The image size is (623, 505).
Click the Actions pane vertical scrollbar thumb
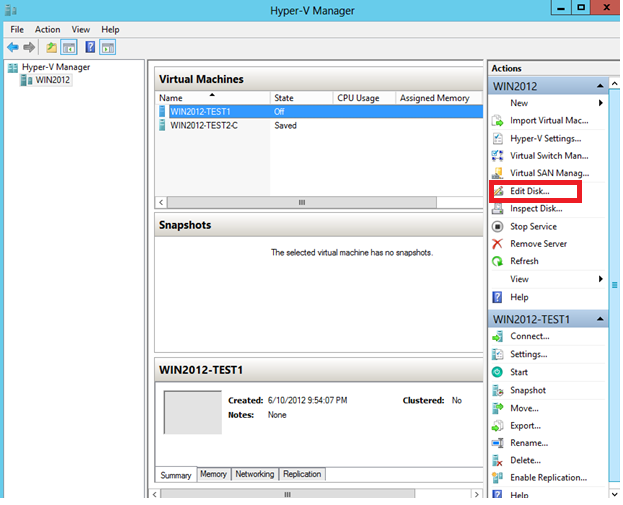614,285
